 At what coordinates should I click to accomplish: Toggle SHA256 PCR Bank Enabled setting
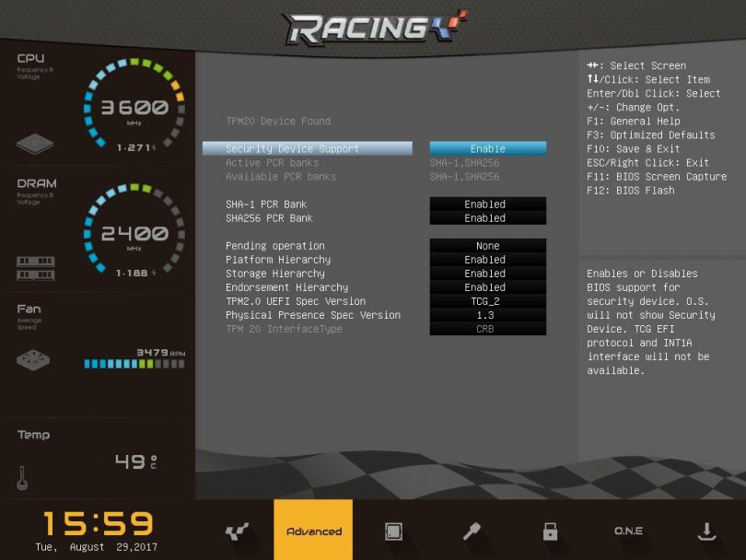[487, 218]
